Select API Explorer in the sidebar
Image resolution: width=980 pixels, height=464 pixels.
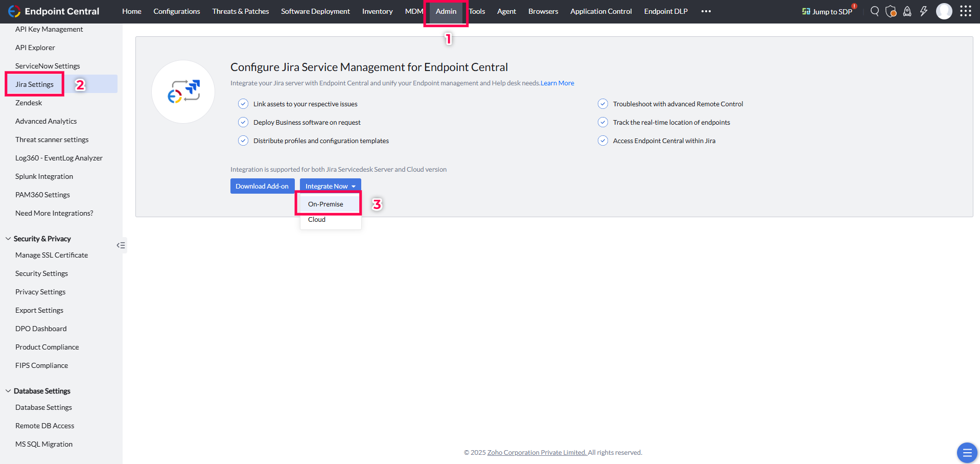[35, 48]
